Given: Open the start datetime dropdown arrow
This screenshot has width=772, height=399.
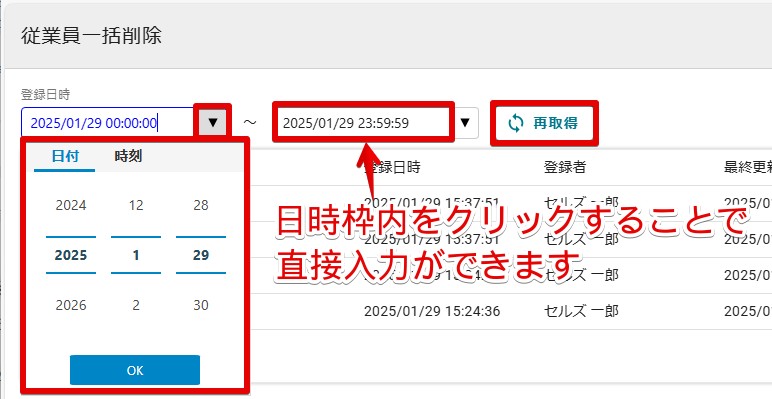Looking at the screenshot, I should 213,122.
